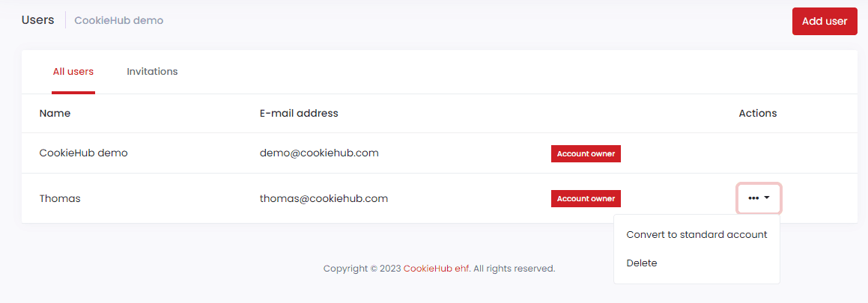Switch to the Invitations tab

(x=152, y=72)
